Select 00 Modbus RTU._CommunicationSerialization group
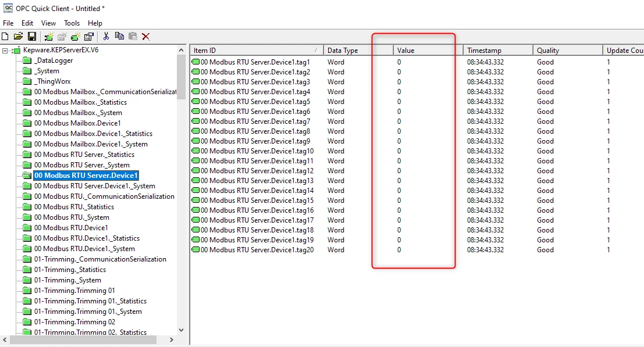This screenshot has height=347, width=644. click(104, 196)
